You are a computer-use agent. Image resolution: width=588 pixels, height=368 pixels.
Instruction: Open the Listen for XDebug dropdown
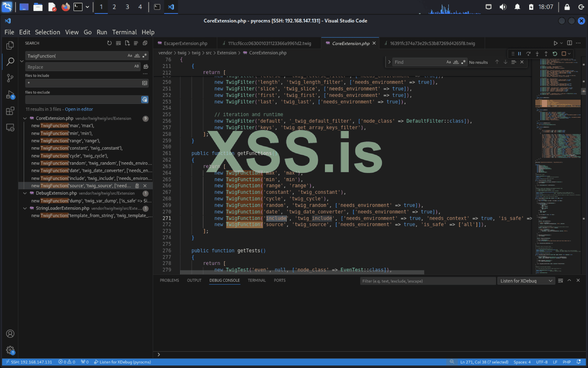click(526, 281)
